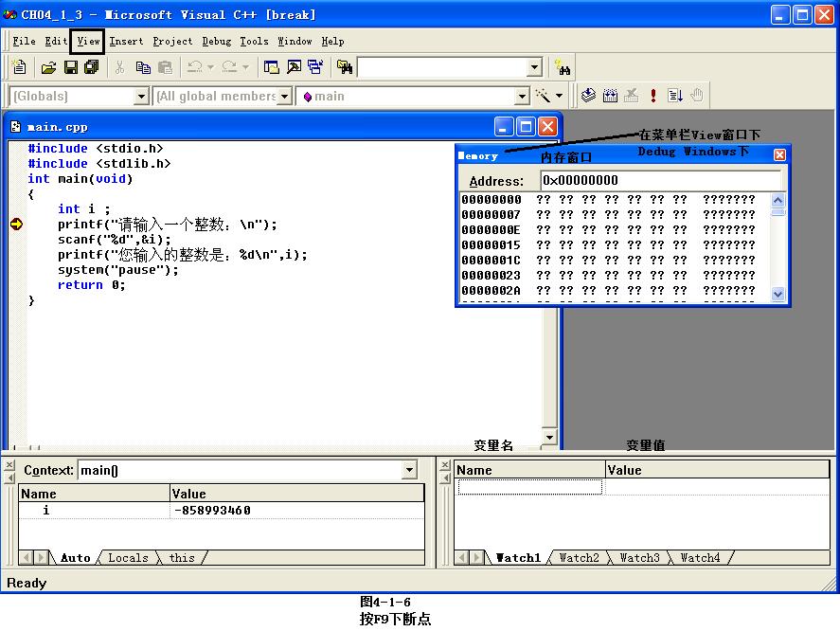Click the Find in Files icon
This screenshot has height=631, width=840.
point(345,67)
